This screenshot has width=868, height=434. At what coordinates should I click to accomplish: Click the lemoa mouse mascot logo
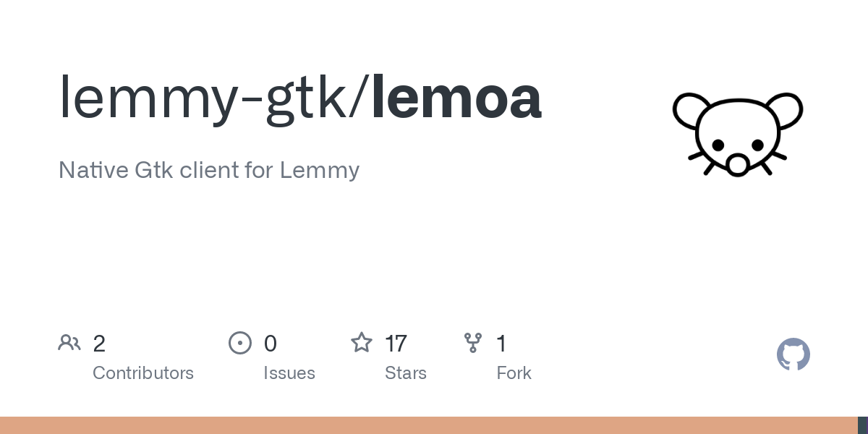click(737, 134)
